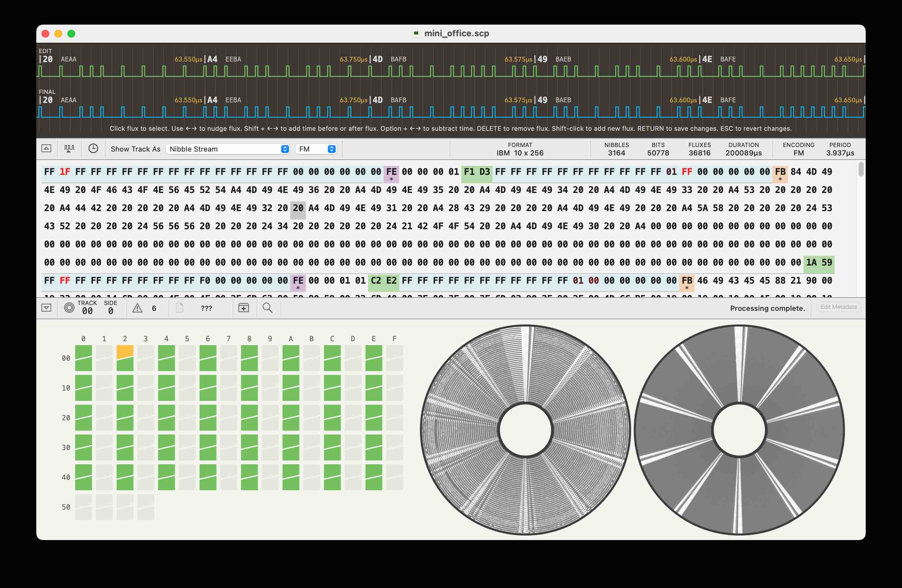
Task: Click the green D3 checksum byte
Action: (484, 172)
